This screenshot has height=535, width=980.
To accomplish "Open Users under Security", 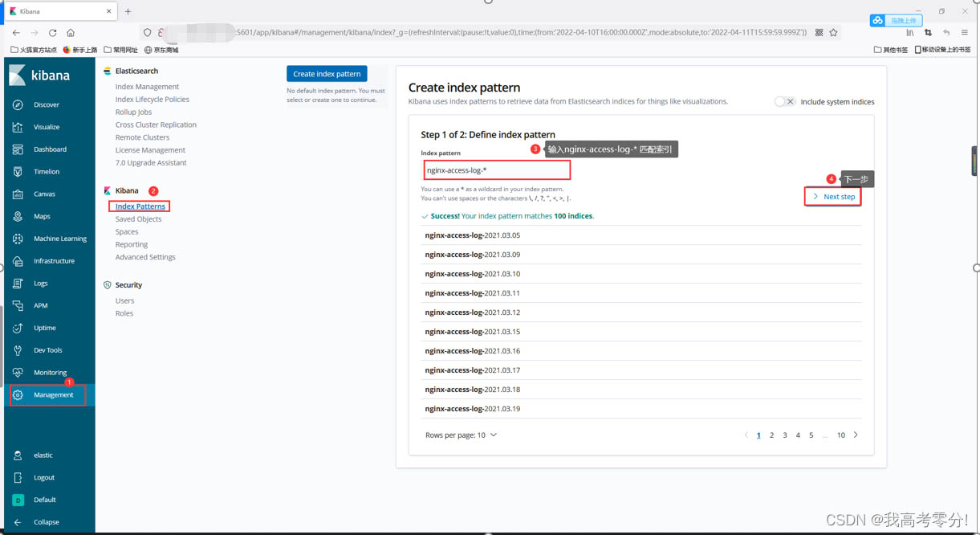I will pyautogui.click(x=124, y=301).
